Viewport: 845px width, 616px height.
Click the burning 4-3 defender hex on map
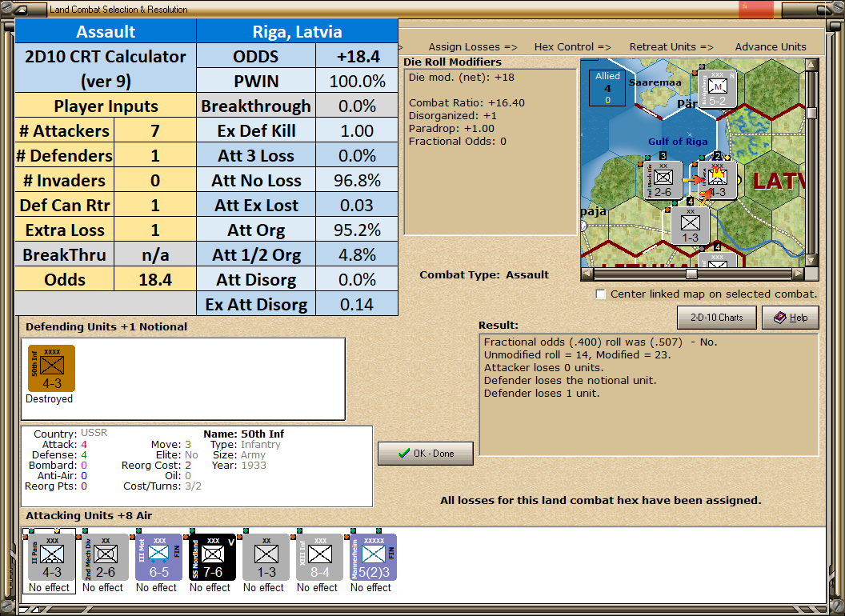[717, 180]
